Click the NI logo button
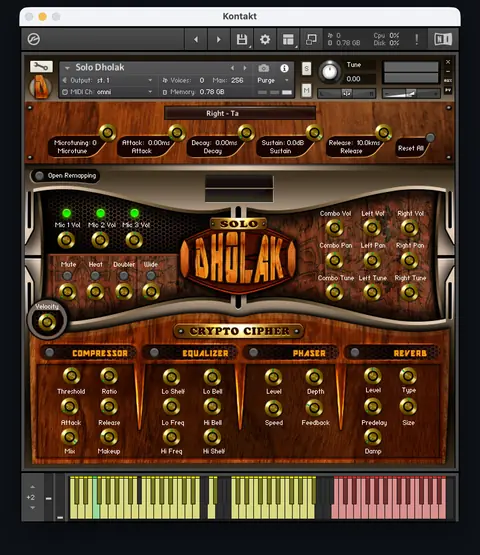 click(x=443, y=39)
